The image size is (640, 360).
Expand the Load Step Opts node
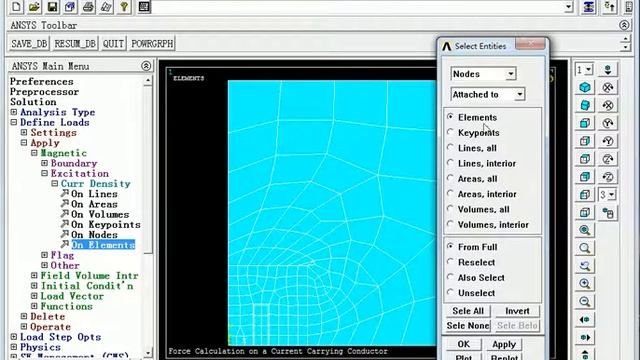[x=14, y=336]
